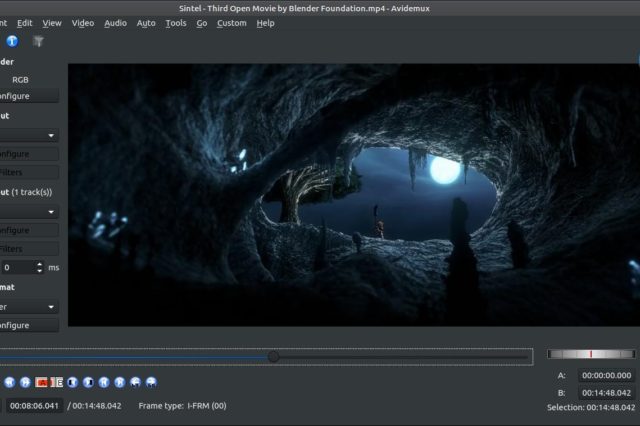
Task: Click the gray funnel icon in toolbar
Action: 38,41
